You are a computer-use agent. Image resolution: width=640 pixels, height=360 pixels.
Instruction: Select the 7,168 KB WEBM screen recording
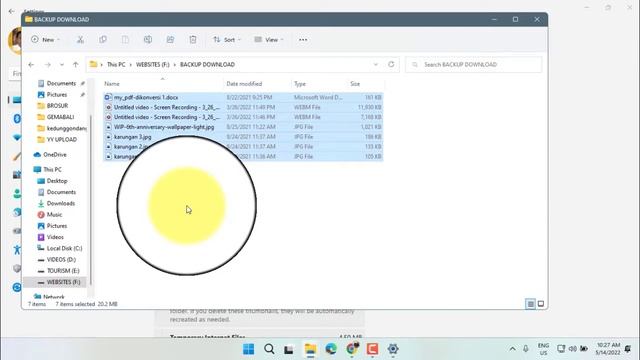[x=243, y=117]
